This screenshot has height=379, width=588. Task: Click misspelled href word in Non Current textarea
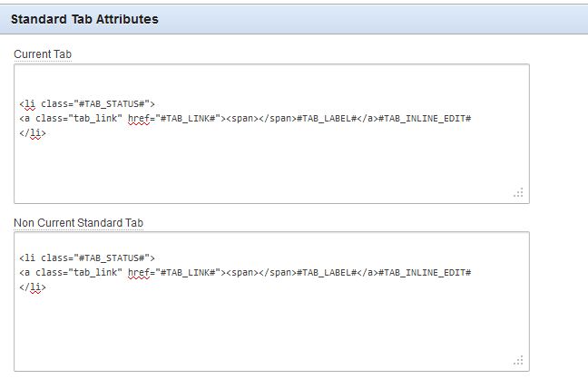click(x=139, y=273)
